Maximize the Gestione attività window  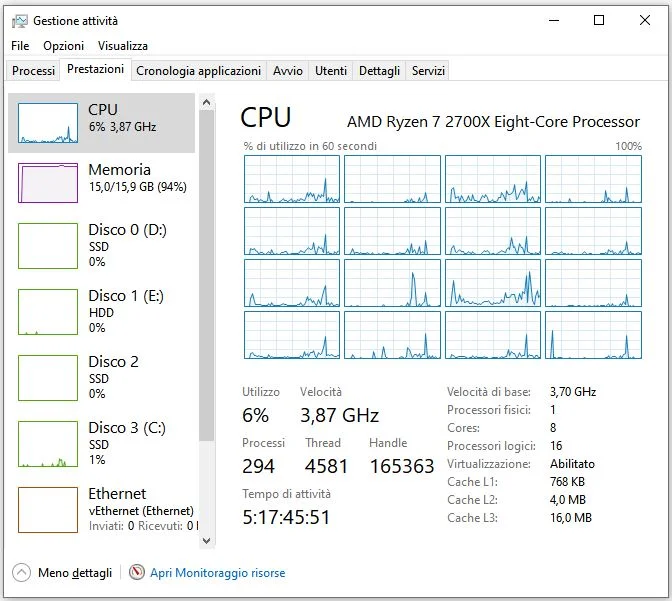pyautogui.click(x=599, y=20)
